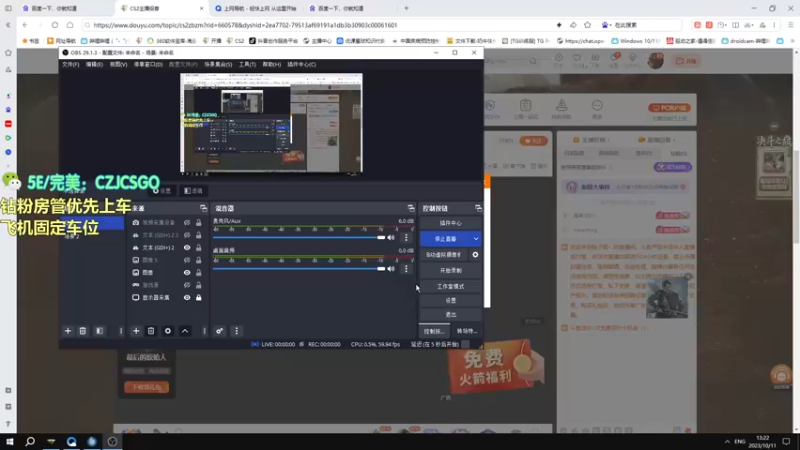Open Scenes toolbar three-dot menu
Viewport: 800px width, 450px height.
pyautogui.click(x=120, y=331)
